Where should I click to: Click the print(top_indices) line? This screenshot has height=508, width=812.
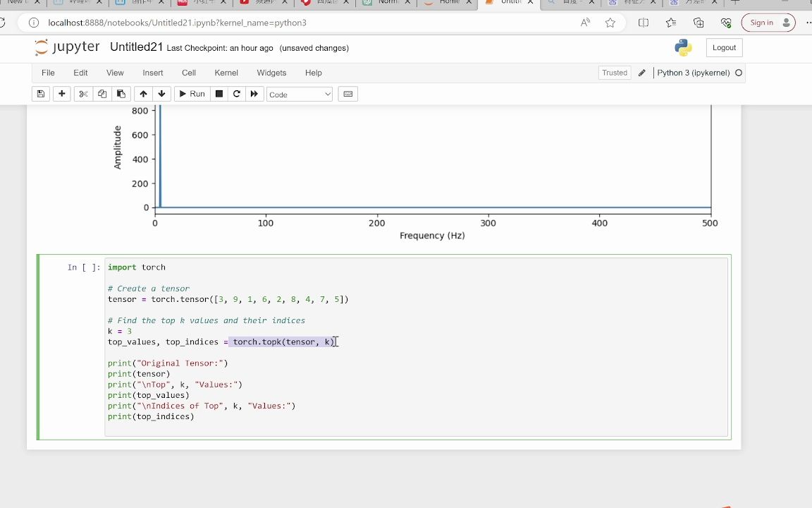(151, 417)
